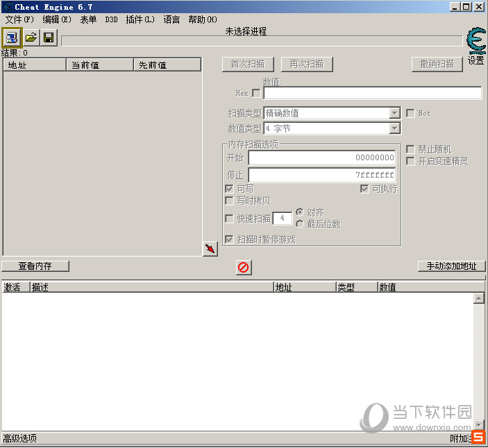Screen dimensions: 488x448
Task: Click the 数值 input field
Action: (373, 93)
